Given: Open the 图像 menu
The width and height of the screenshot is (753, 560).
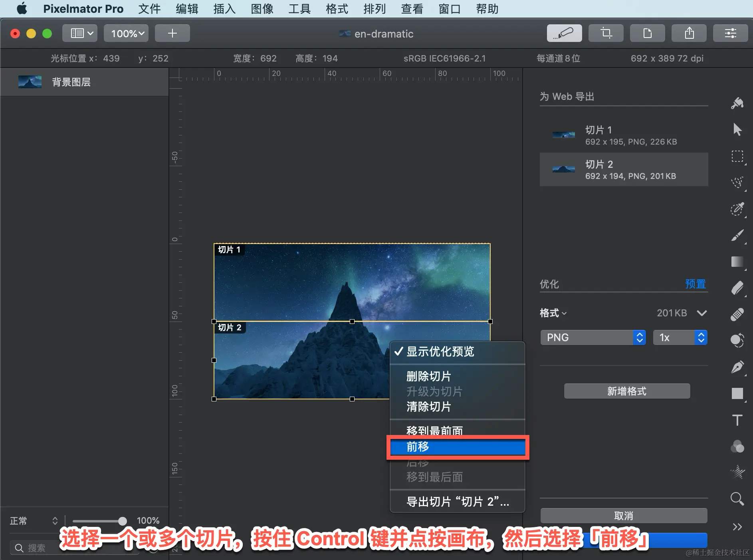Looking at the screenshot, I should tap(262, 9).
